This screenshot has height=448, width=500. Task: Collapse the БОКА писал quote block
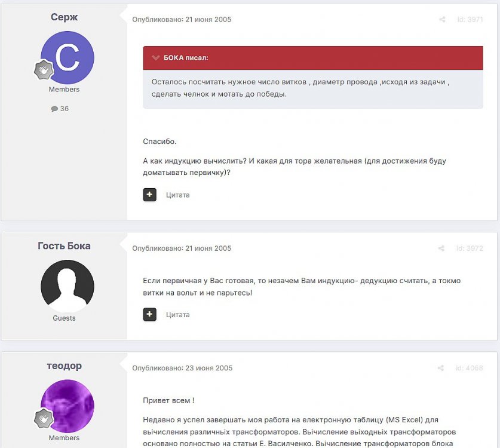156,58
